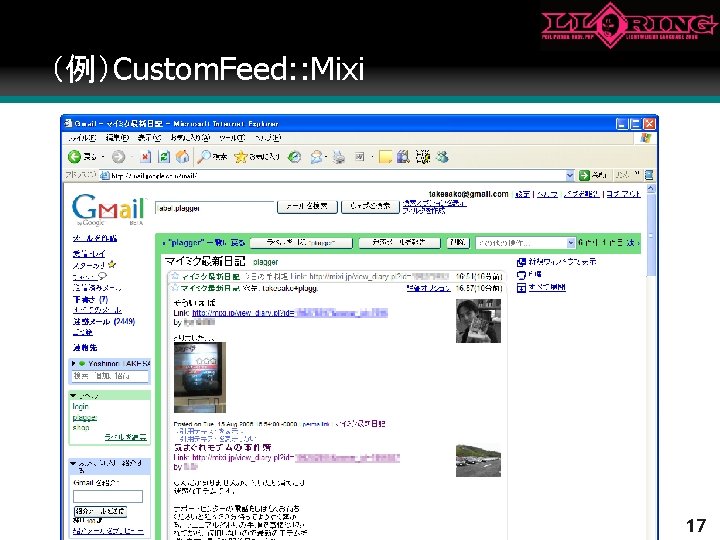Expand the Yoshinori TAKESAKO quick contacts triangle
This screenshot has height=540, width=720.
(73, 363)
